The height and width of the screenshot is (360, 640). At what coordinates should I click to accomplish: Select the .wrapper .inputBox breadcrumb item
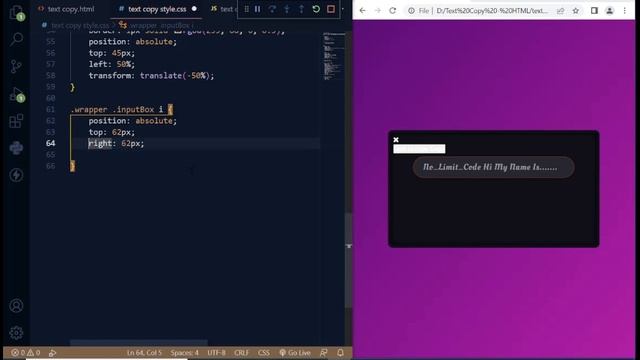tap(157, 25)
